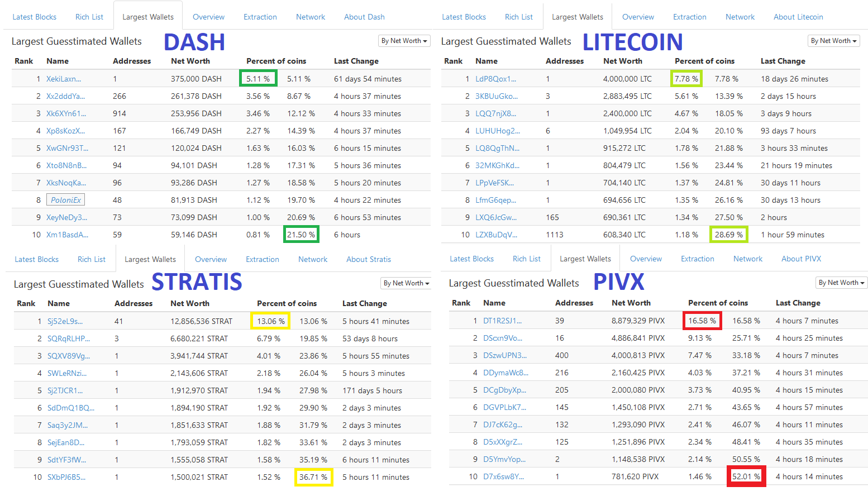Viewport: 868px width, 496px height.
Task: Switch to Stratis Rich List tab
Action: click(x=92, y=259)
